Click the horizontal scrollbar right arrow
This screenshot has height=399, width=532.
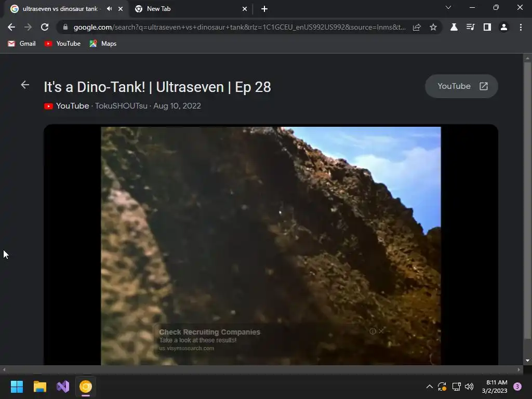click(x=519, y=370)
